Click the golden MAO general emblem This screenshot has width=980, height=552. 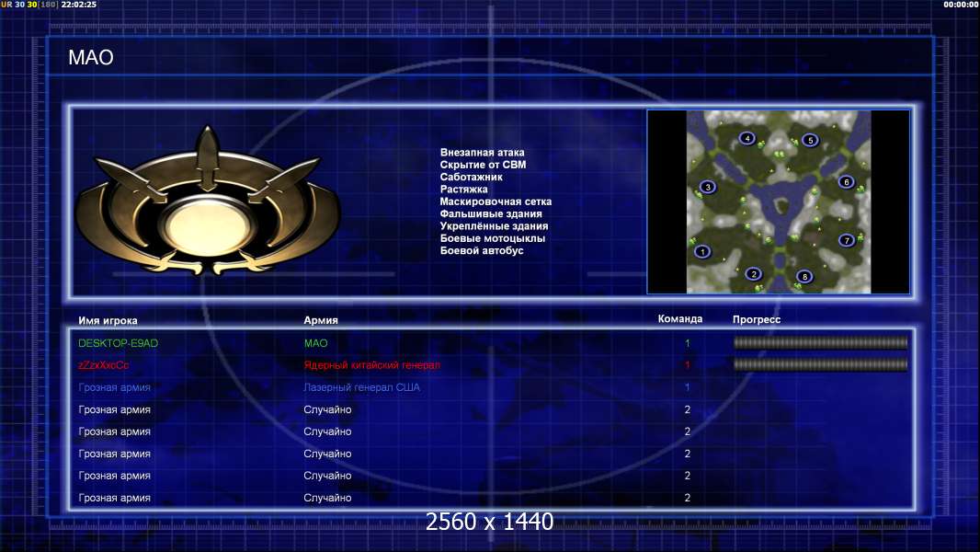tap(208, 201)
